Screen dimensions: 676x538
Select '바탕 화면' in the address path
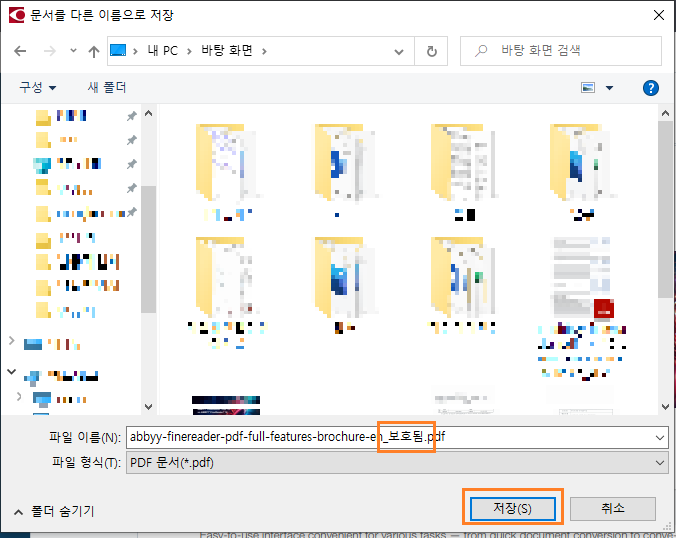point(227,51)
